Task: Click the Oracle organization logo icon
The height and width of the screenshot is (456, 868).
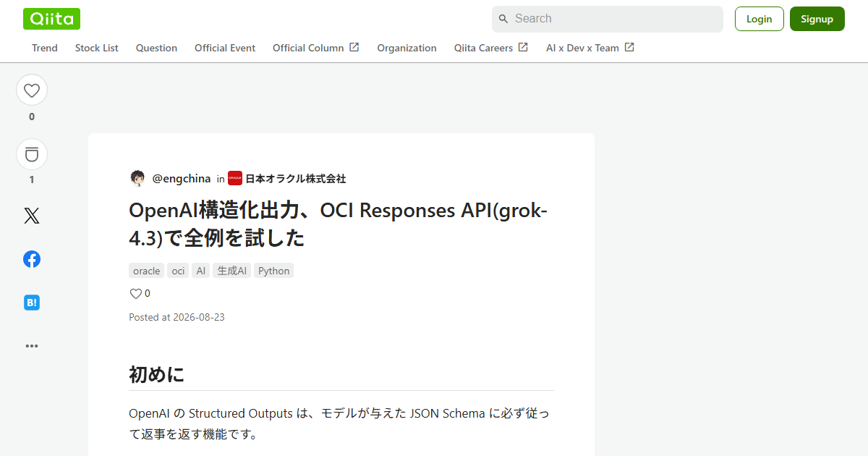Action: click(235, 178)
